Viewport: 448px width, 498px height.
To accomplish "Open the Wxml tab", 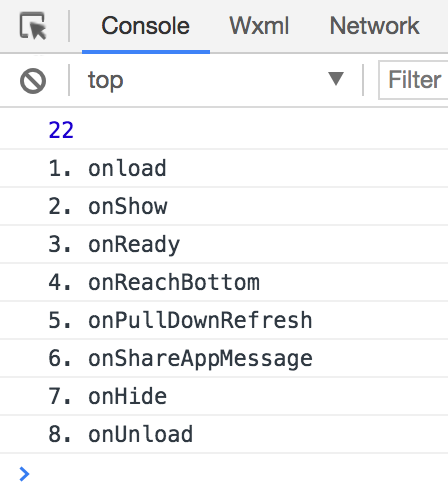I will (259, 26).
